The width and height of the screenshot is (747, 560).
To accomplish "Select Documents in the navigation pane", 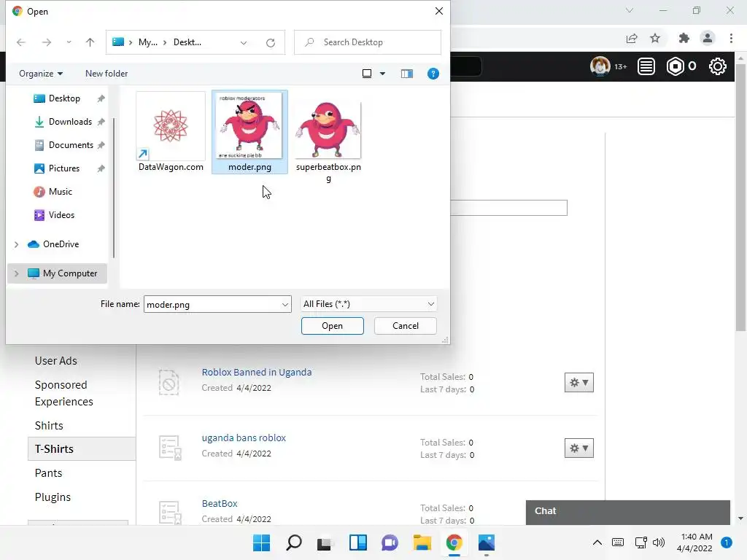I will coord(71,145).
